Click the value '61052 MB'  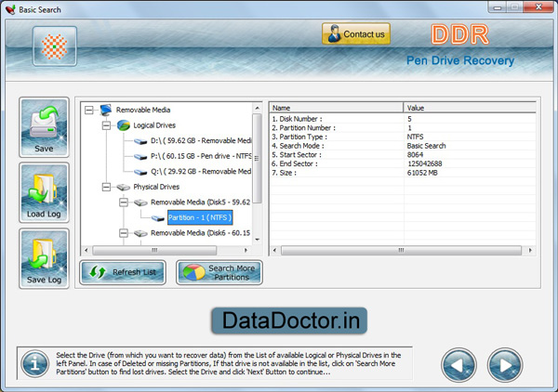pyautogui.click(x=422, y=173)
